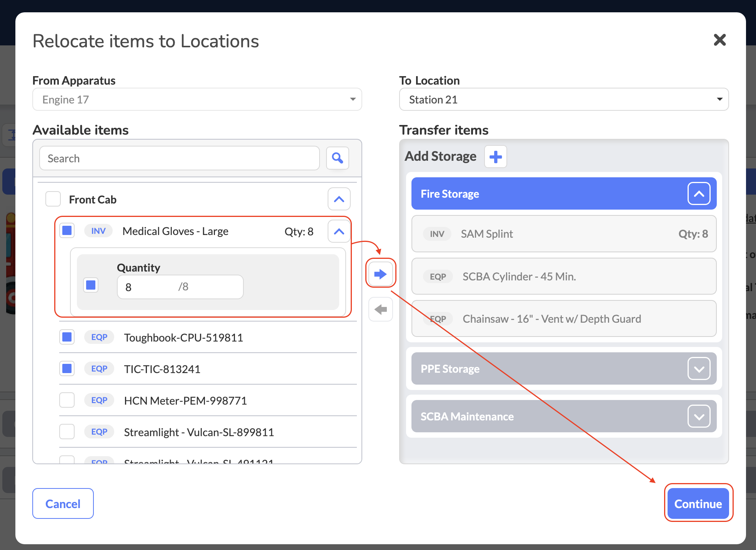Click the Cancel button
756x550 pixels.
coord(63,504)
